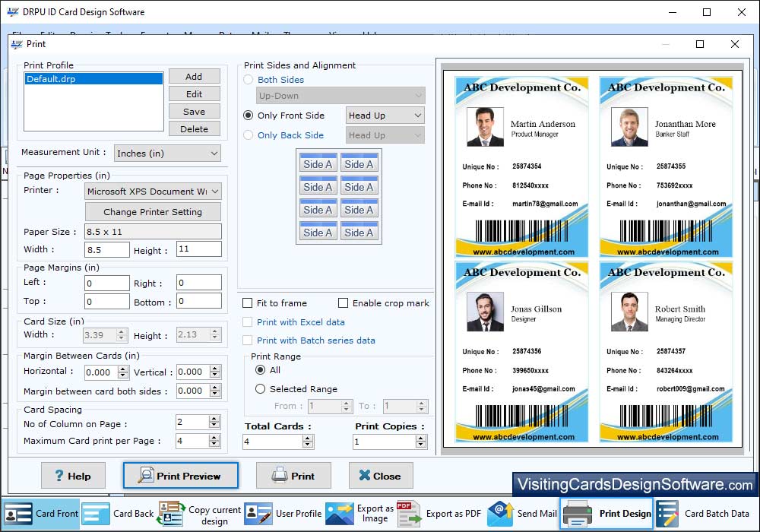Select the Only Back Side option

tap(249, 135)
